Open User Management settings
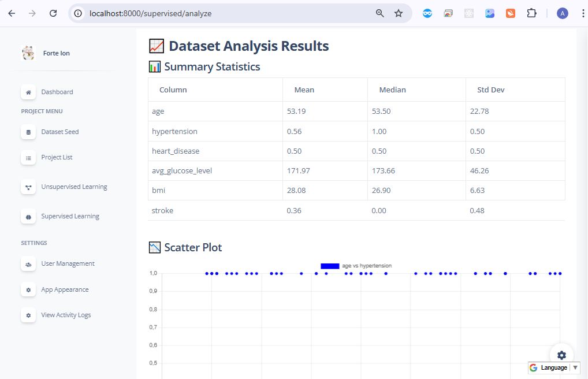This screenshot has width=588, height=379. pos(68,263)
